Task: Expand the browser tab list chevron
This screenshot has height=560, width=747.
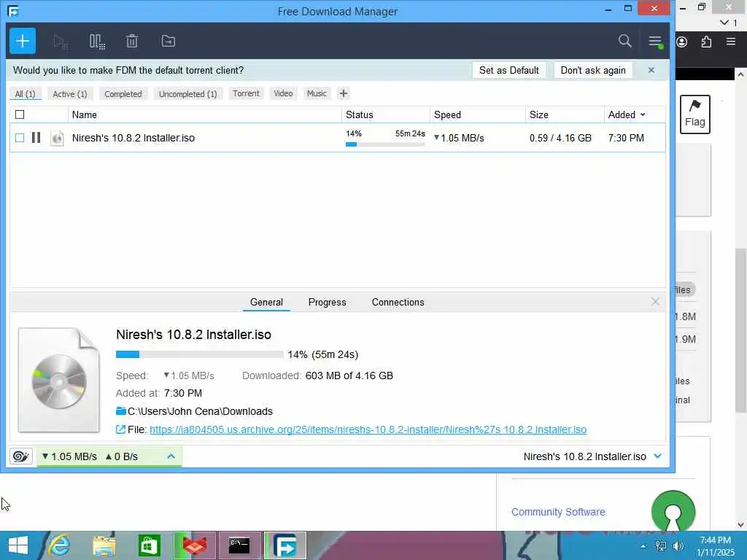Action: tap(724, 23)
